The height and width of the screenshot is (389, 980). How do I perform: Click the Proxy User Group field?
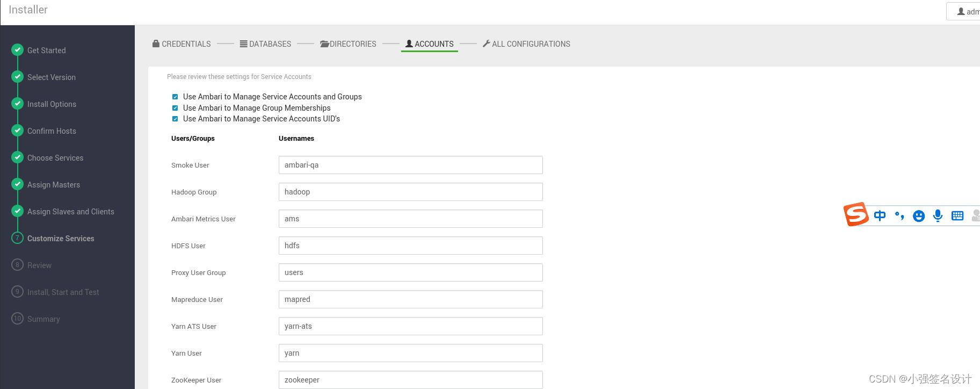point(411,272)
